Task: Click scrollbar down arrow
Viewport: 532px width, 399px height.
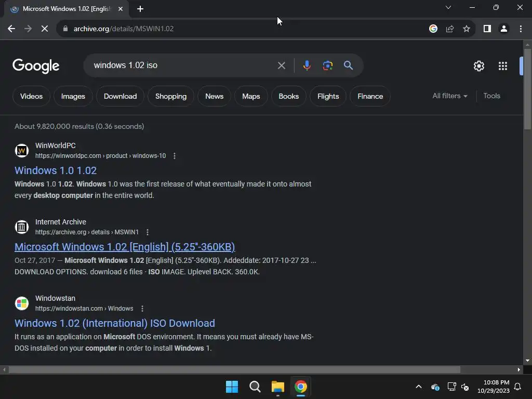Action: click(527, 361)
